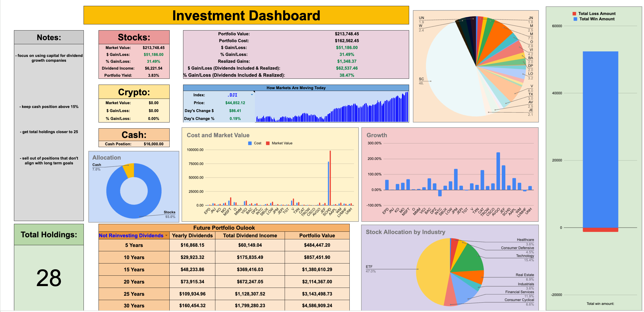Click the .DJI index cell
Screen dimensions: 644x312
pyautogui.click(x=232, y=95)
